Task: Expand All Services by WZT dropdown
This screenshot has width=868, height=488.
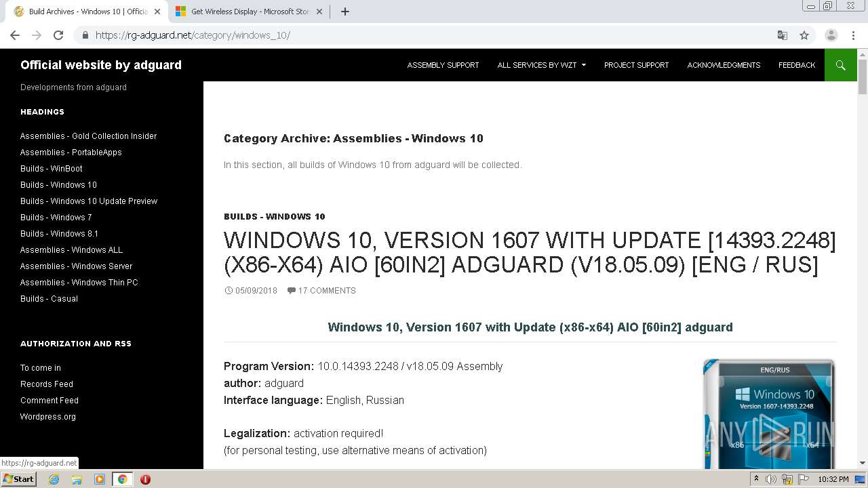Action: (x=541, y=65)
